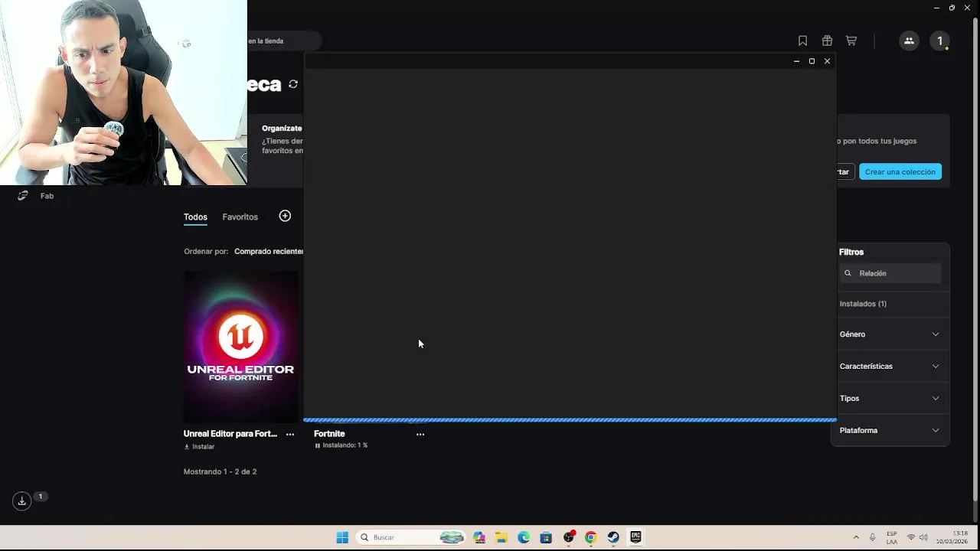Open Wi-Fi and volume quick settings
980x551 pixels.
pos(917,537)
